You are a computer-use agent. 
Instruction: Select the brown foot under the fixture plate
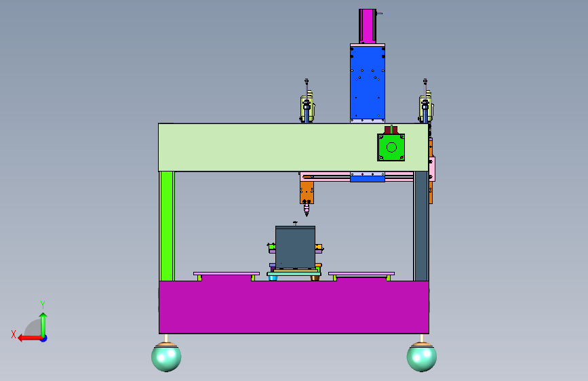pos(315,278)
